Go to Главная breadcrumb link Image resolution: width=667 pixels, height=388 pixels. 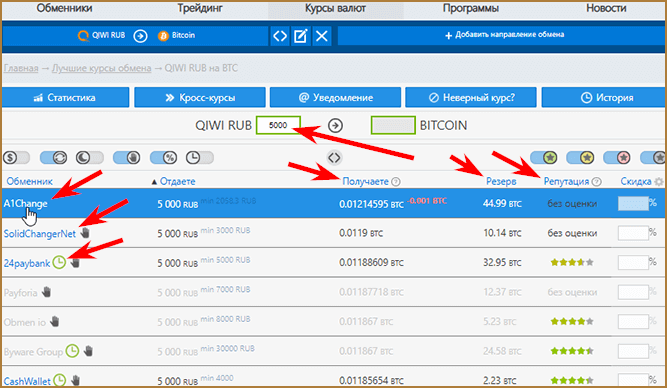coord(21,68)
